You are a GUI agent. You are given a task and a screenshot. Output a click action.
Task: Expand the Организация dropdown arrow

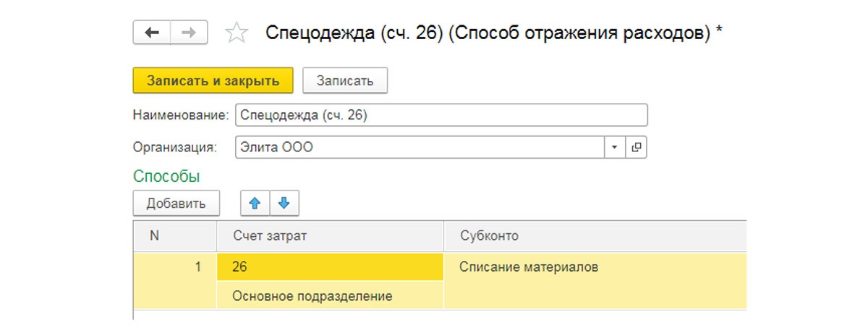click(615, 147)
